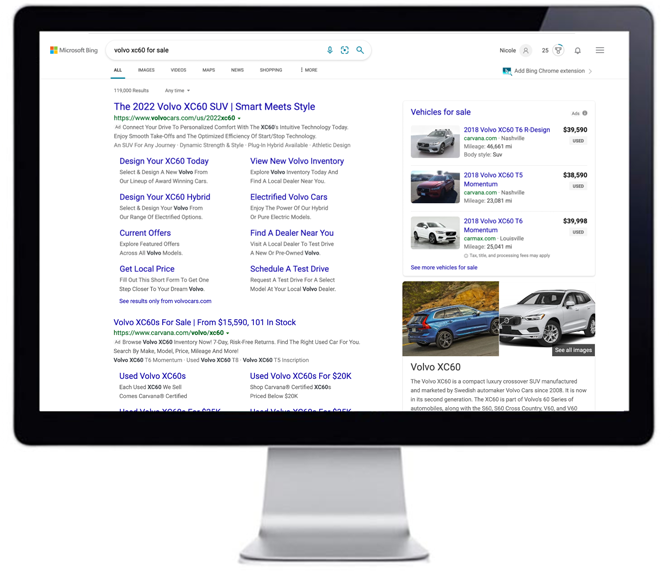Expand the MORE menu
The width and height of the screenshot is (672, 572).
point(309,70)
